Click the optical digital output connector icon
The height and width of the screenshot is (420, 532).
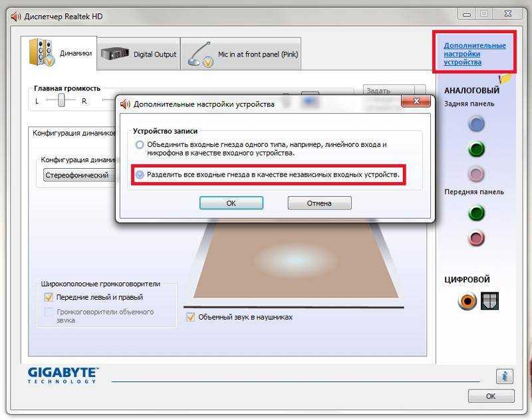click(x=489, y=300)
